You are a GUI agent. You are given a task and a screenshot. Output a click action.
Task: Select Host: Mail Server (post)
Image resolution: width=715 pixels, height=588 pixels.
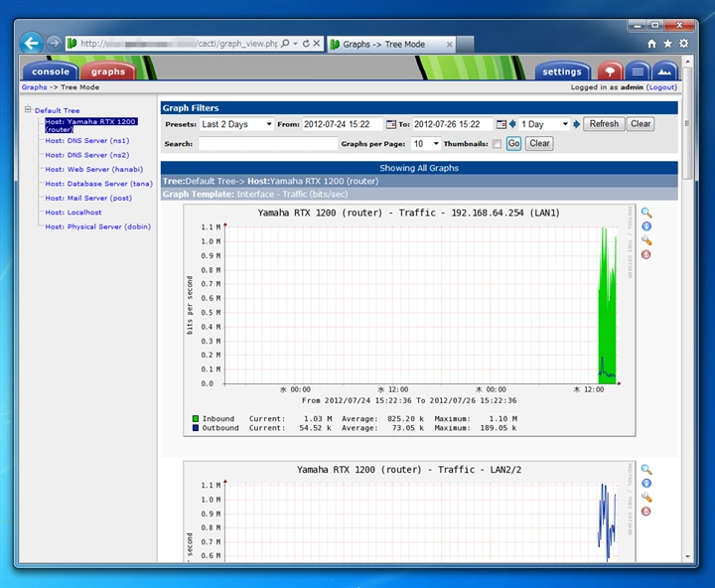88,198
